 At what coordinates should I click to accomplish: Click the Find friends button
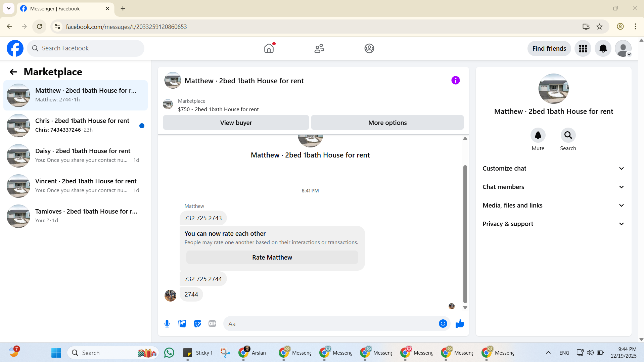click(x=549, y=49)
